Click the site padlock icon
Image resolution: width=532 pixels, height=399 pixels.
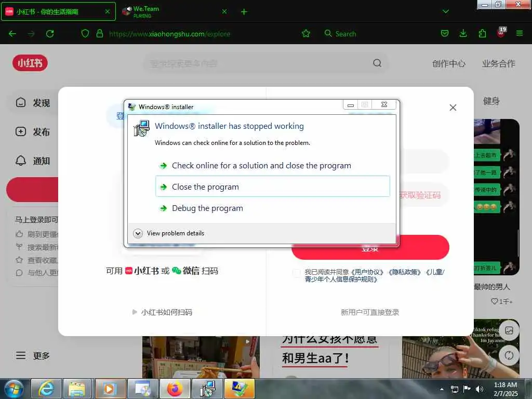[x=99, y=34]
